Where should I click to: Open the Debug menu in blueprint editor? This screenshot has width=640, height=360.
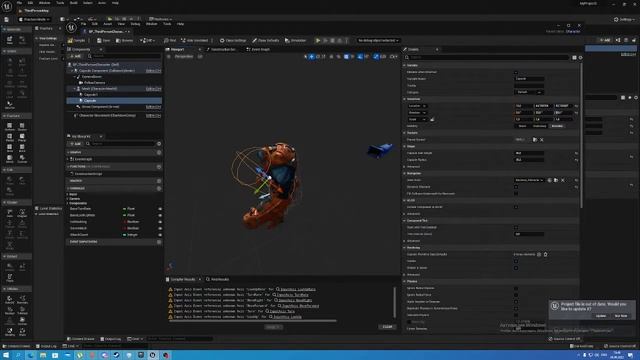[x=135, y=24]
